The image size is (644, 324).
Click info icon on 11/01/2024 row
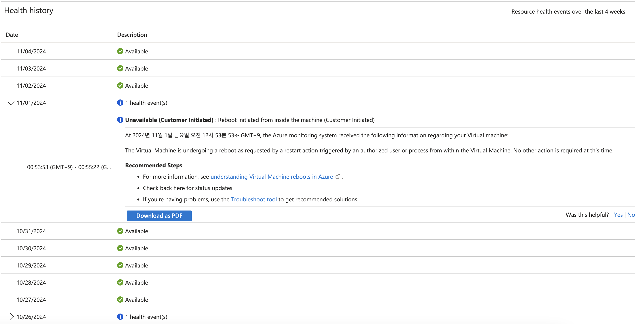(120, 103)
